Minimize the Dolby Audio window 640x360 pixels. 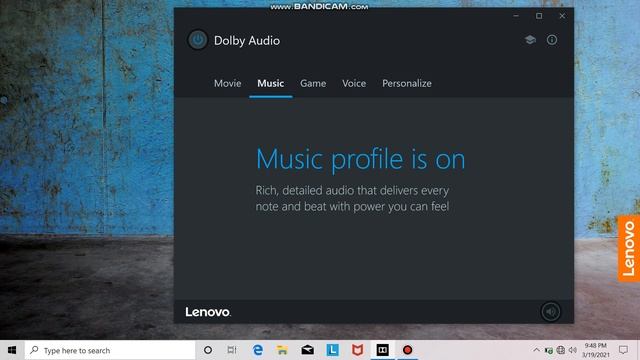[x=516, y=16]
